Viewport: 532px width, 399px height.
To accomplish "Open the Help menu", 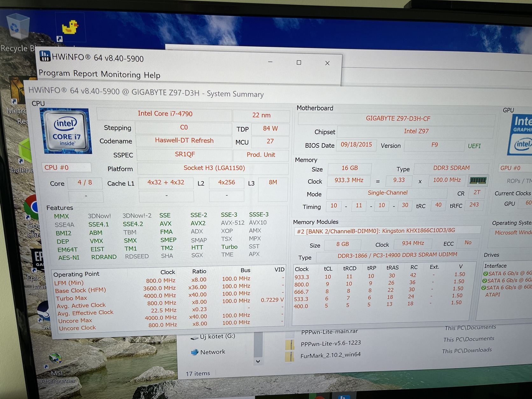I will [152, 75].
